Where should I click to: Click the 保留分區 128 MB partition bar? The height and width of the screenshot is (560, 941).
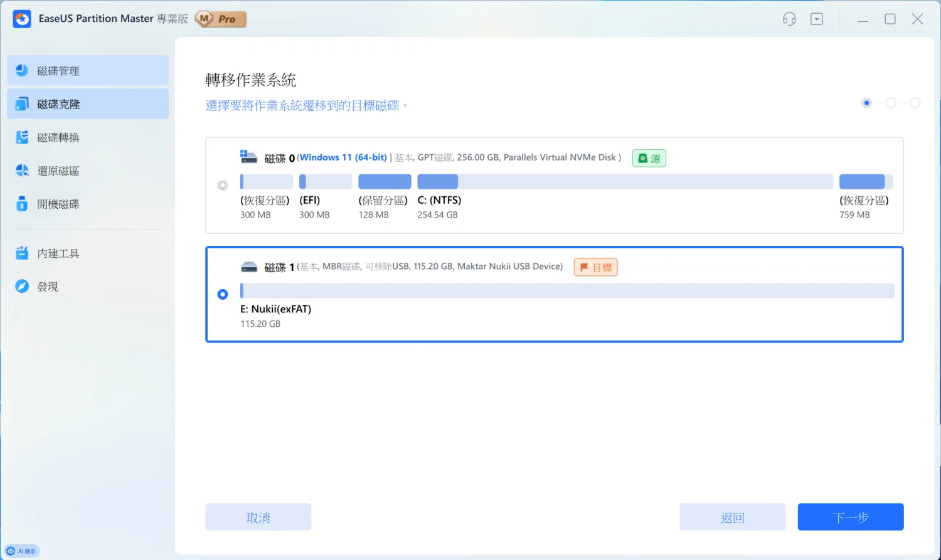385,182
